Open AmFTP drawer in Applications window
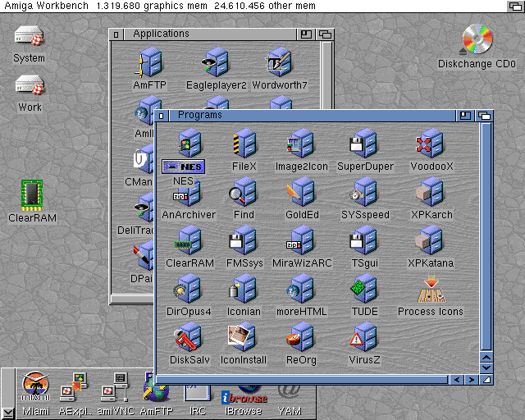The width and height of the screenshot is (525, 420). coord(149,62)
